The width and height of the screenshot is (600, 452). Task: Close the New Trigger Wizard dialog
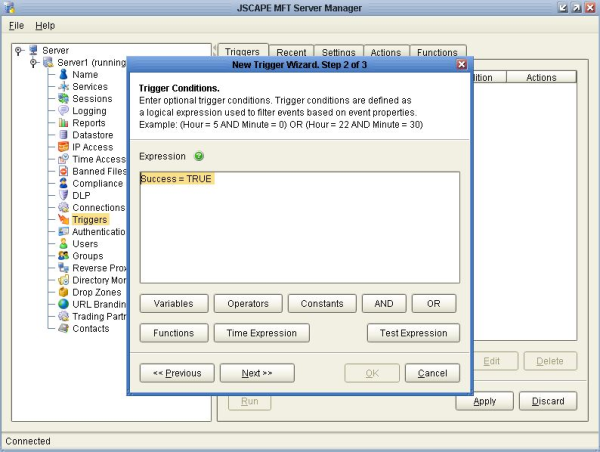pos(461,64)
